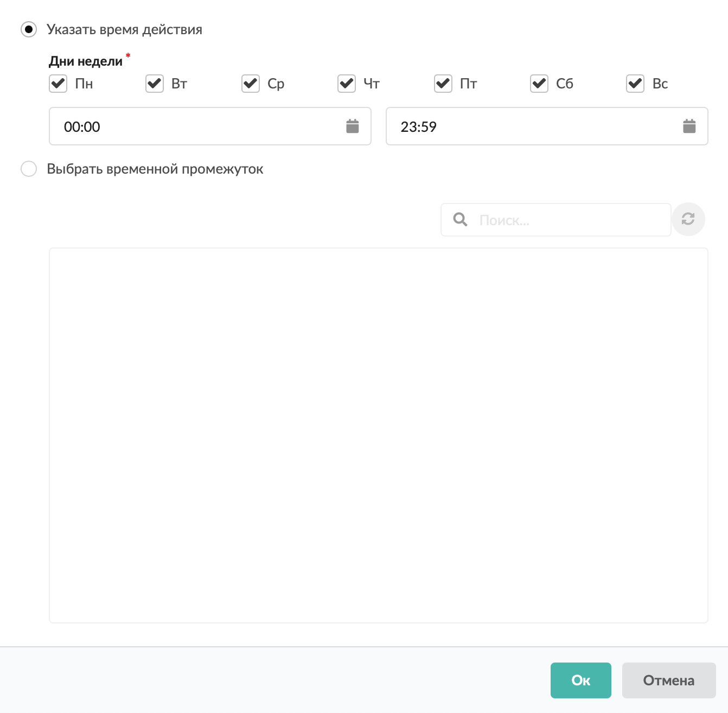The height and width of the screenshot is (713, 728).
Task: Click the 00:00 start time field
Action: (210, 126)
